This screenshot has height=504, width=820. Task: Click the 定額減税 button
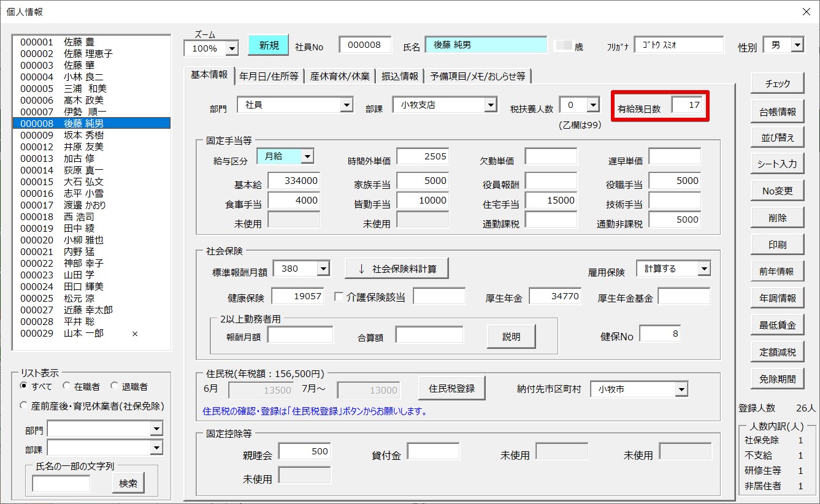point(777,352)
